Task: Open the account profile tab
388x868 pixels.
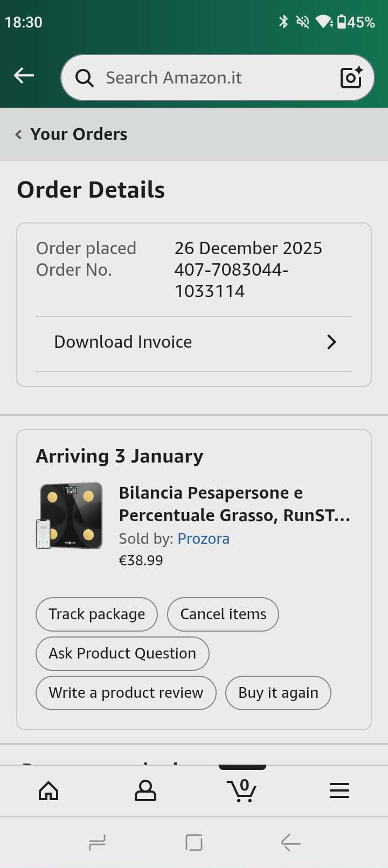Action: click(145, 790)
